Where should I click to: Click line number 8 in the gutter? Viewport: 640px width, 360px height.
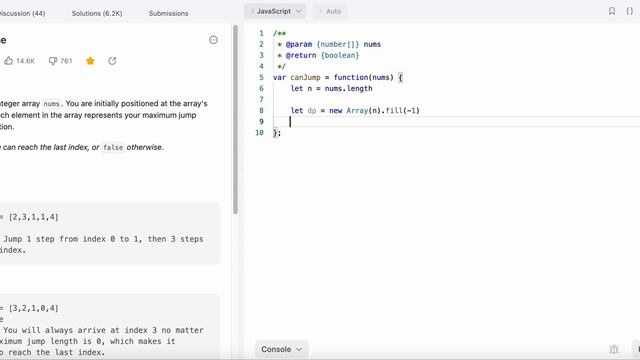click(x=261, y=111)
